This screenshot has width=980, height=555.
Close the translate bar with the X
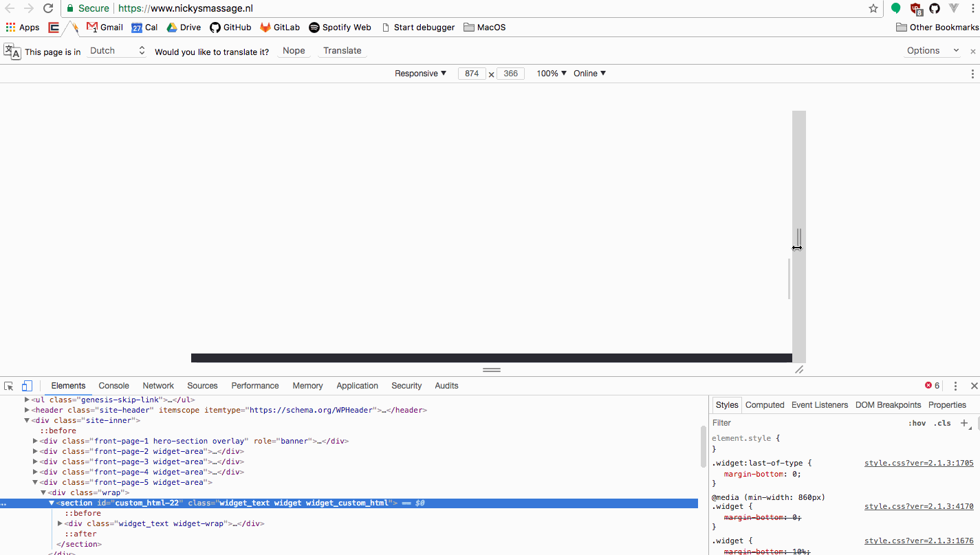(x=973, y=51)
